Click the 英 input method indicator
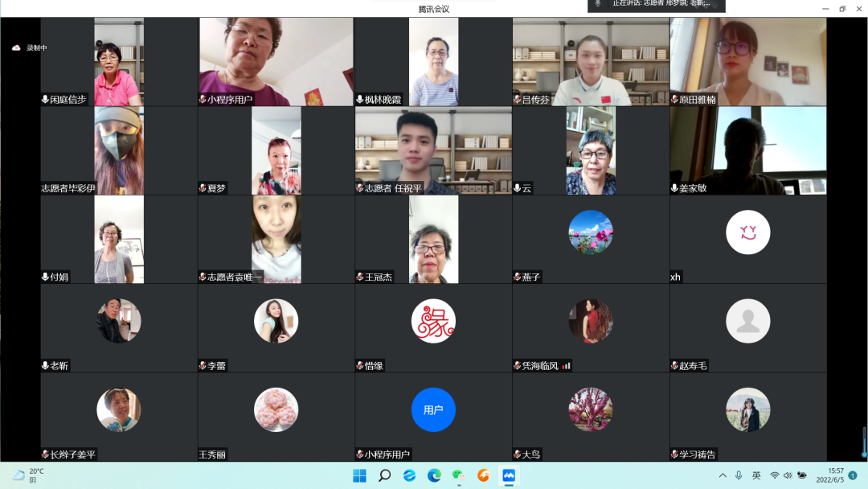The height and width of the screenshot is (489, 868). click(x=756, y=476)
